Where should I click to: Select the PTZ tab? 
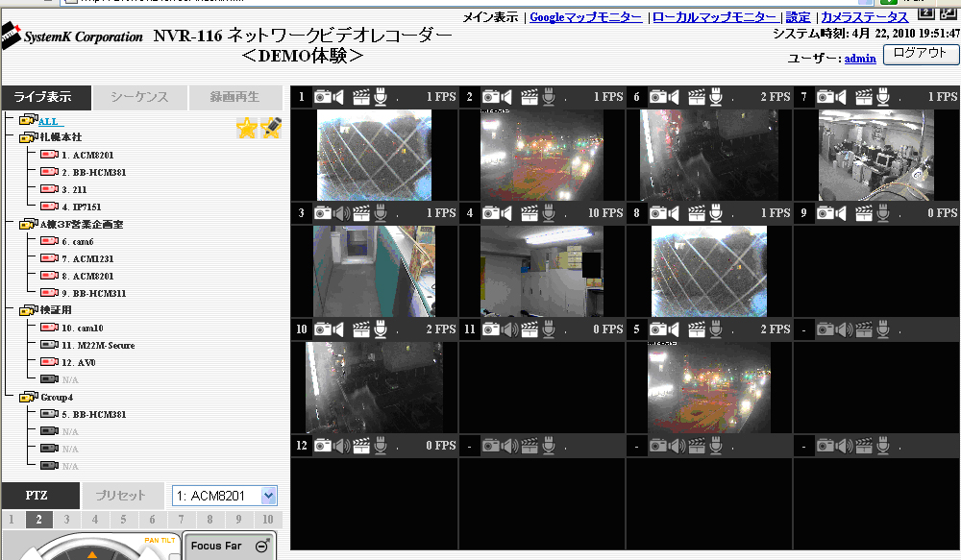tap(40, 496)
